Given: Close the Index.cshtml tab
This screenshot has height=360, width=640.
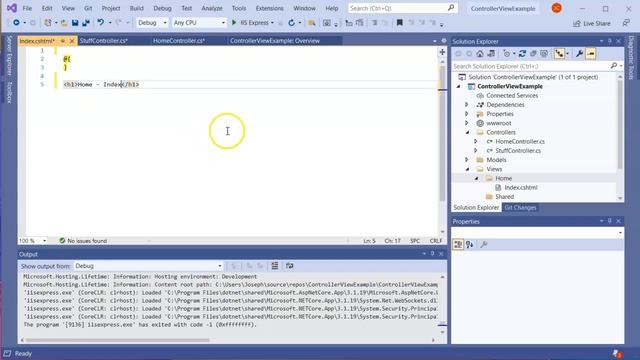Looking at the screenshot, I should [x=72, y=41].
